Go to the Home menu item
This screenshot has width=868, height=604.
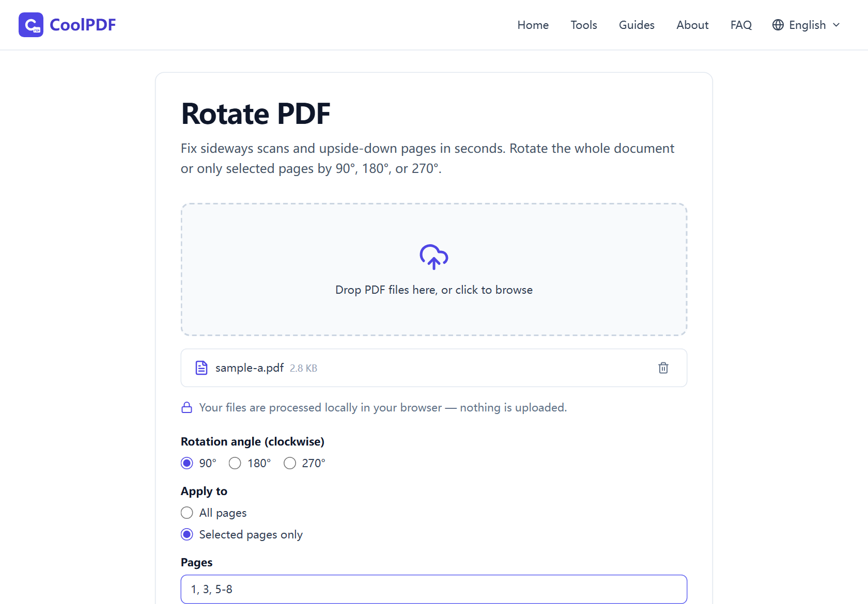point(533,25)
